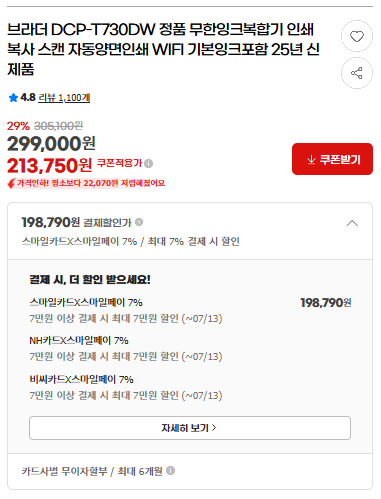Click download arrow in 쿠폰받기 button
This screenshot has width=381, height=499.
pyautogui.click(x=311, y=160)
